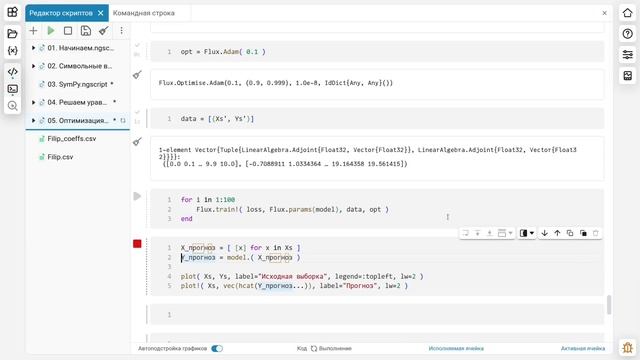Click the run-and-advance cell toolbar icon
640x360 pixels.
click(x=465, y=233)
